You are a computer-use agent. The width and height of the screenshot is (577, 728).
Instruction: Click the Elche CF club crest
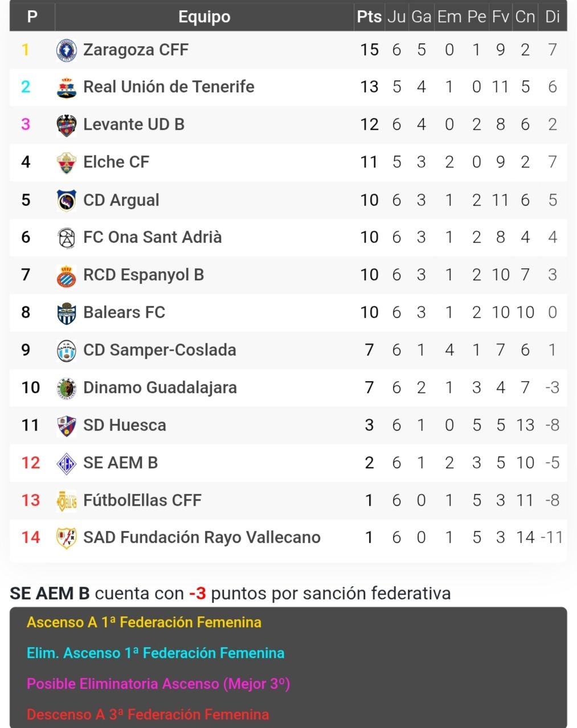[67, 162]
